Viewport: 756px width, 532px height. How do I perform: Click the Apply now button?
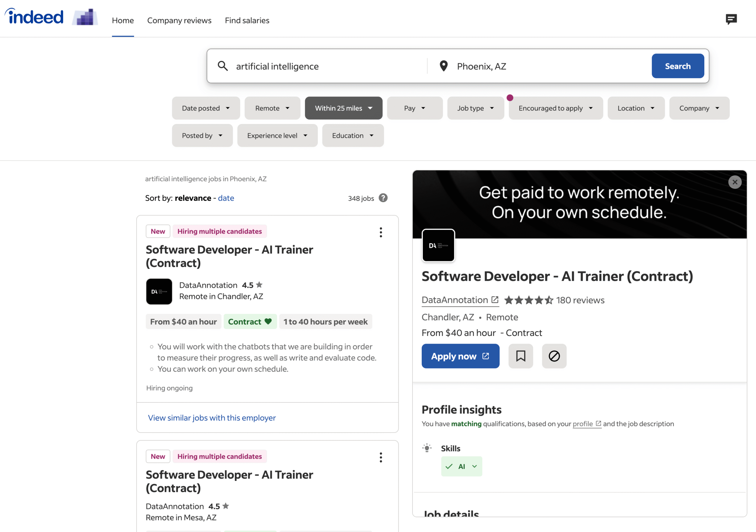[x=460, y=356]
